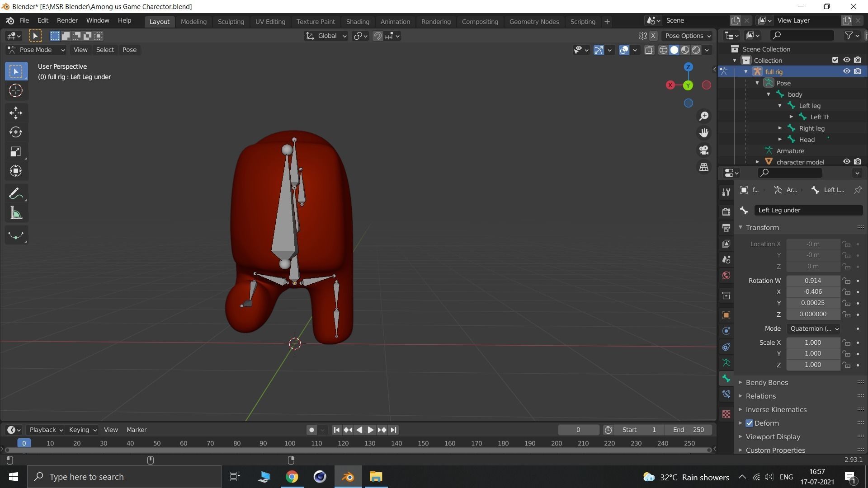Screen dimensions: 868x488
Task: Pin the properties editor context
Action: (857, 190)
